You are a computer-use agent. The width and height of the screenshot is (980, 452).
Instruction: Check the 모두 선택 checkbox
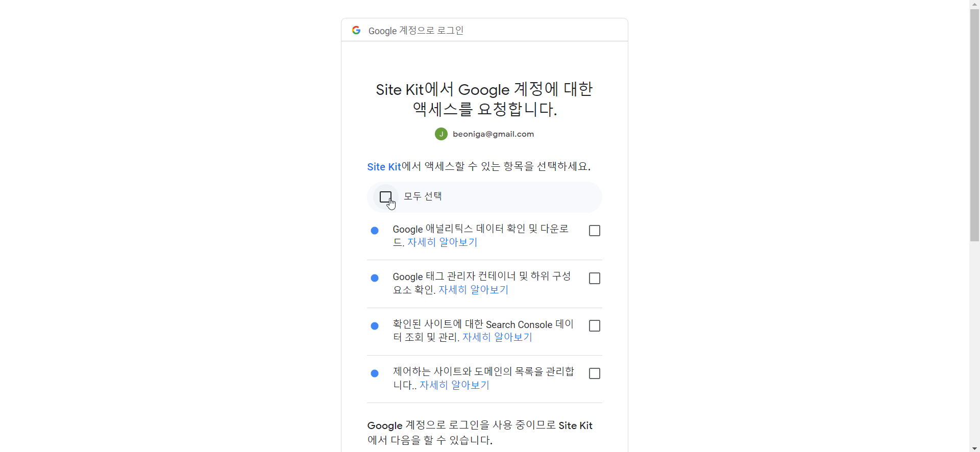click(386, 197)
